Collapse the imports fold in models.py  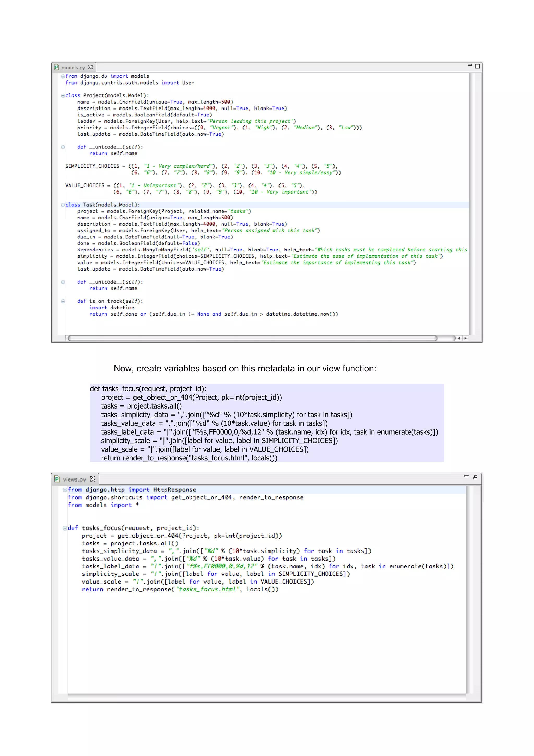point(63,76)
